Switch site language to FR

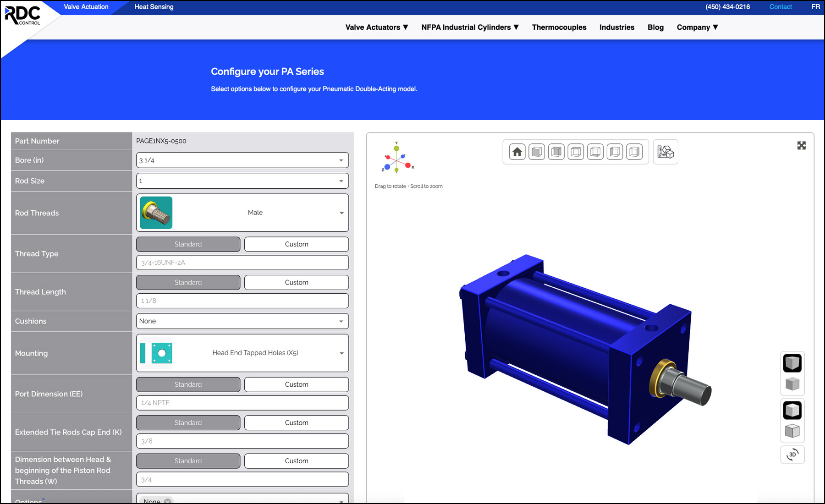816,7
